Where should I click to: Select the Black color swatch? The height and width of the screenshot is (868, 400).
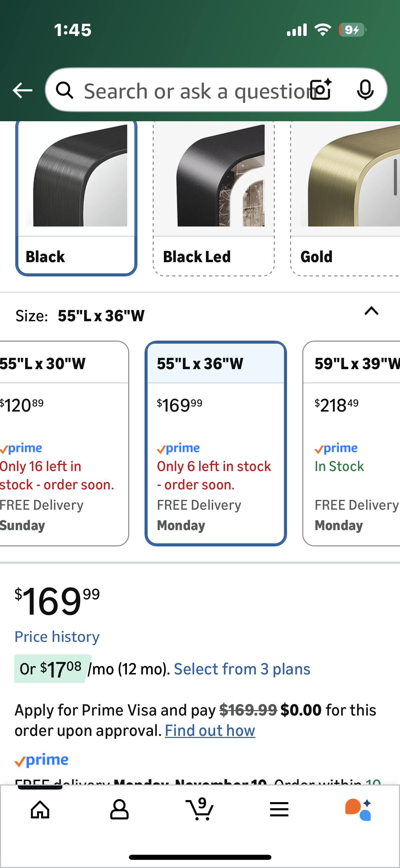pyautogui.click(x=76, y=198)
